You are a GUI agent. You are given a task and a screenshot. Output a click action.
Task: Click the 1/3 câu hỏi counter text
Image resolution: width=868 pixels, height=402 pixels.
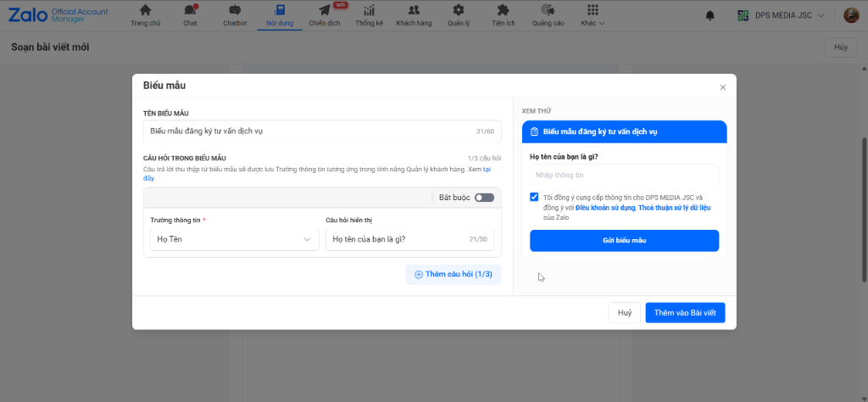tap(484, 159)
